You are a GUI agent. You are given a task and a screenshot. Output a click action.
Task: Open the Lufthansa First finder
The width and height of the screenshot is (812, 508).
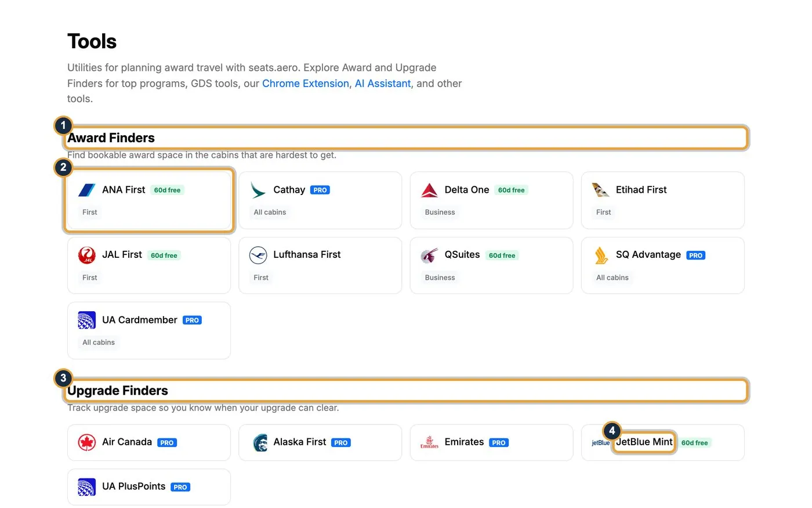click(320, 265)
